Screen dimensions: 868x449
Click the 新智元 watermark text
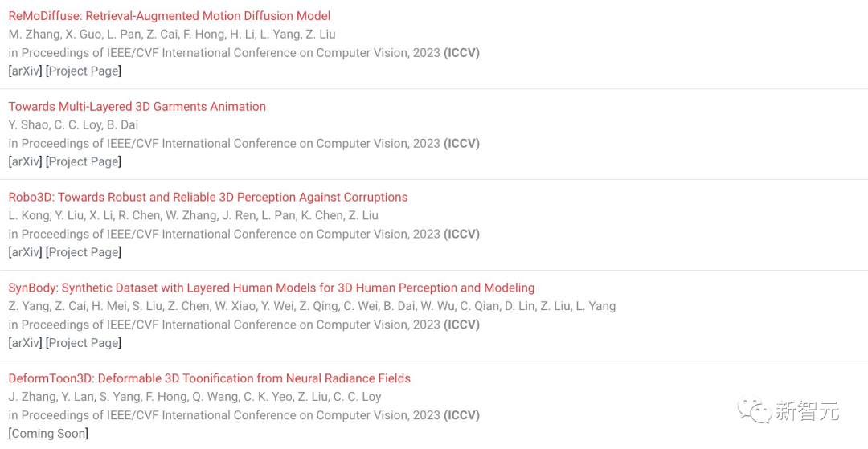pyautogui.click(x=807, y=411)
